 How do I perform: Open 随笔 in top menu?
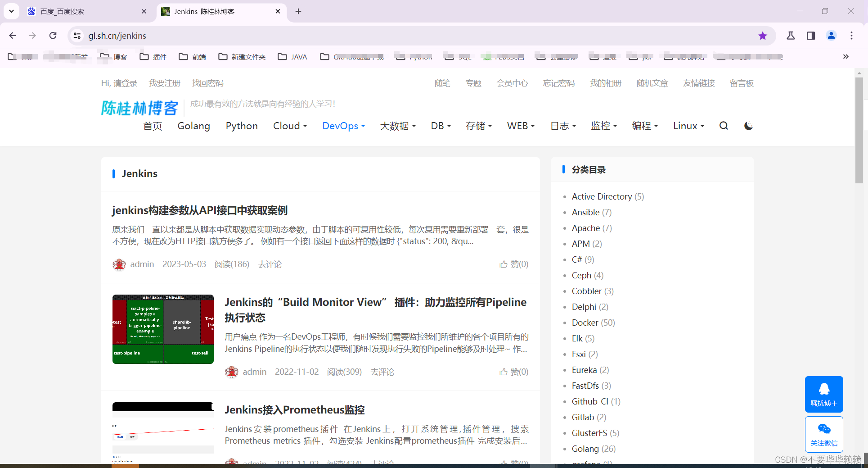pyautogui.click(x=442, y=83)
